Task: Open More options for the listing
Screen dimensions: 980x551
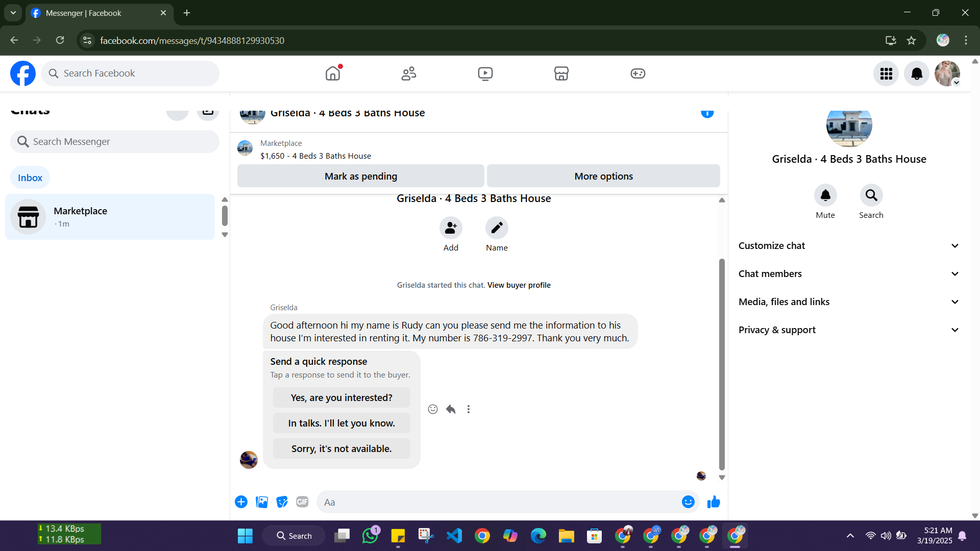Action: tap(603, 176)
